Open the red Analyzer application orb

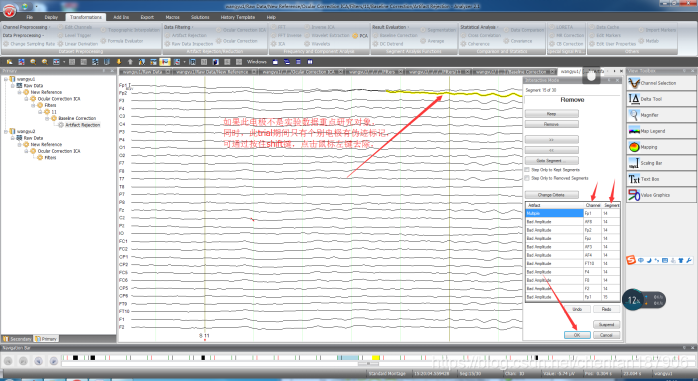(x=9, y=10)
